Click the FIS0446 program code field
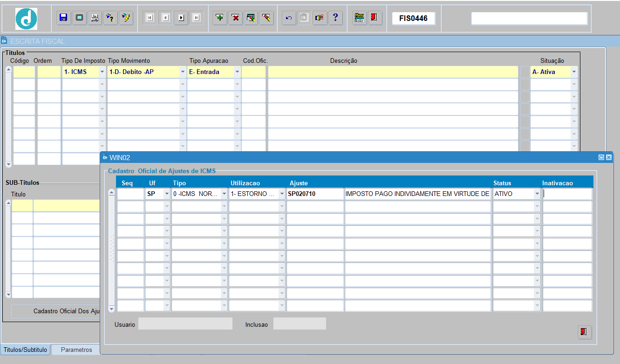This screenshot has width=620, height=364. (413, 18)
